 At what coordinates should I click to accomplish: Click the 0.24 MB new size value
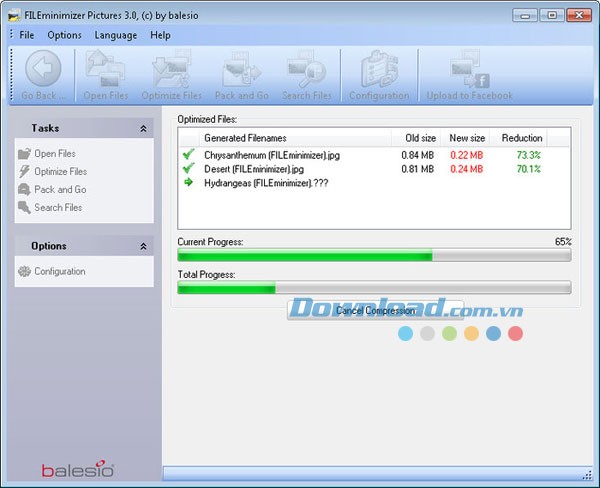pyautogui.click(x=466, y=169)
